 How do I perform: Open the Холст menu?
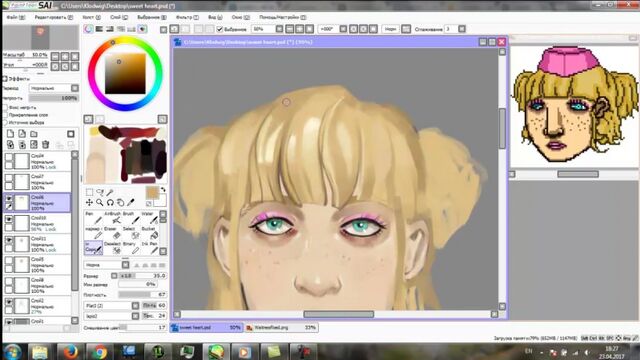pyautogui.click(x=91, y=18)
